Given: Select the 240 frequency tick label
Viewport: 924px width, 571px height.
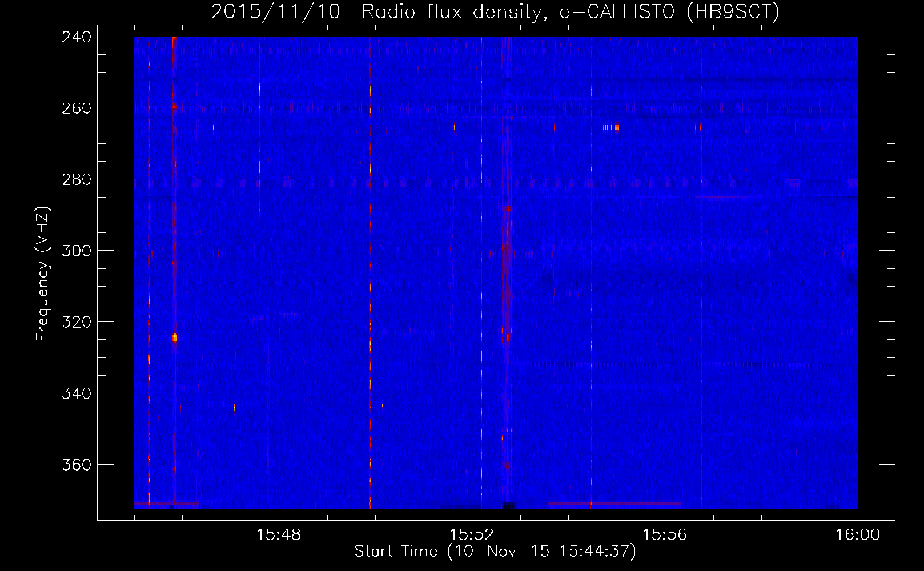Looking at the screenshot, I should coord(76,37).
